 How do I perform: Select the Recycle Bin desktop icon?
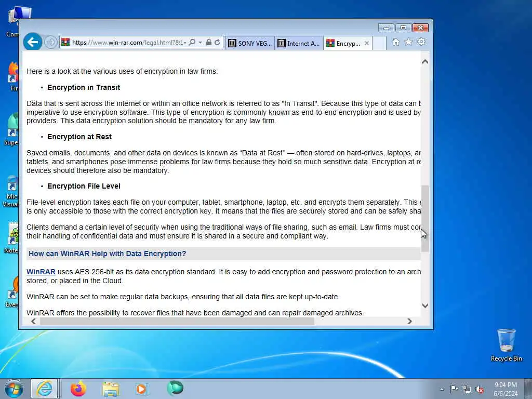pyautogui.click(x=506, y=345)
